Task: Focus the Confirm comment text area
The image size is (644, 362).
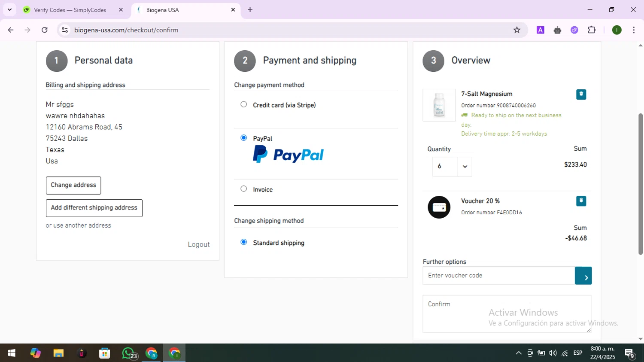Action: click(507, 313)
